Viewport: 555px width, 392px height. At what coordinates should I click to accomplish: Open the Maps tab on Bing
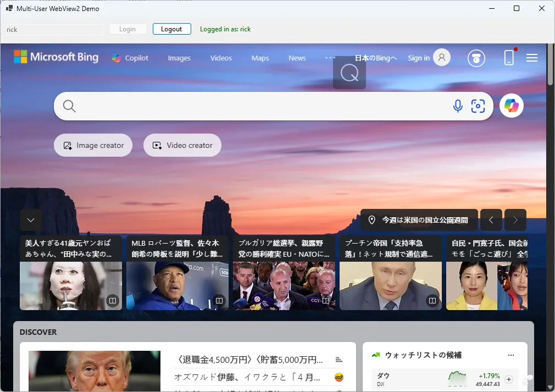[260, 58]
